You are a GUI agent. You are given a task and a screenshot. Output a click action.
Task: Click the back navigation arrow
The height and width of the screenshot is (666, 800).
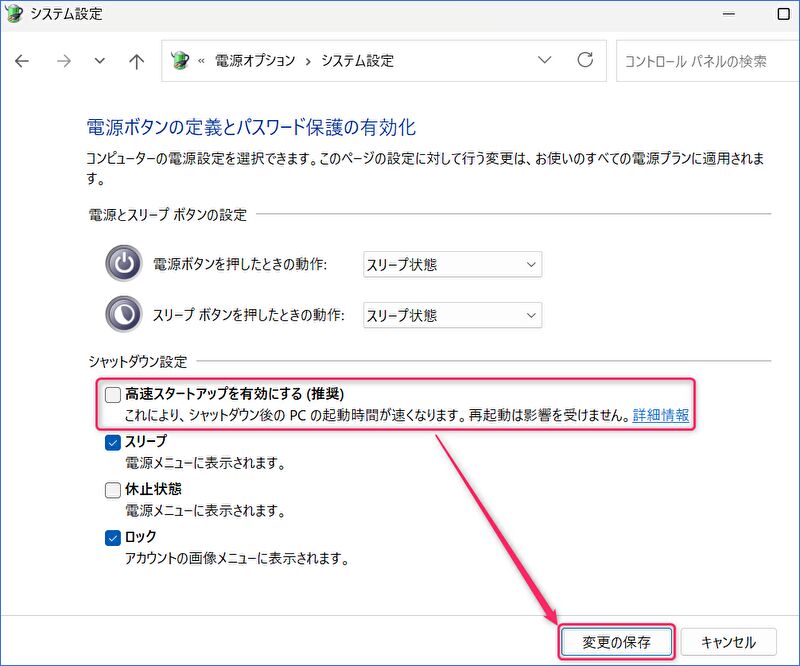23,61
